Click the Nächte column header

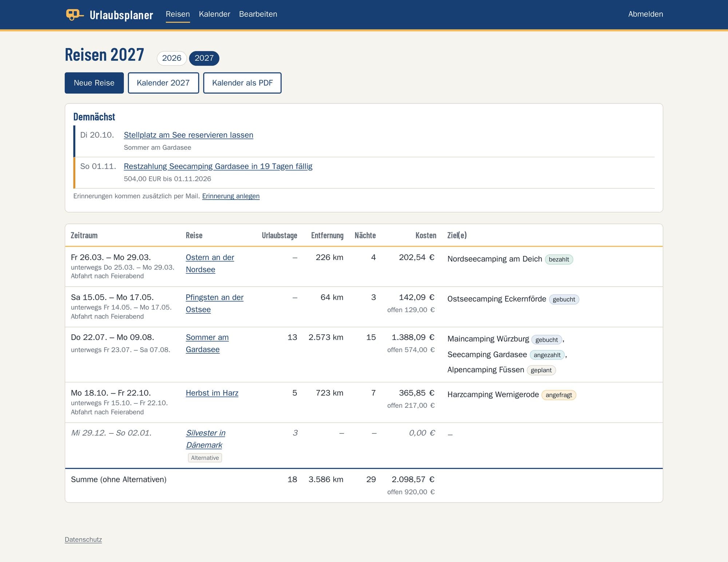click(365, 235)
